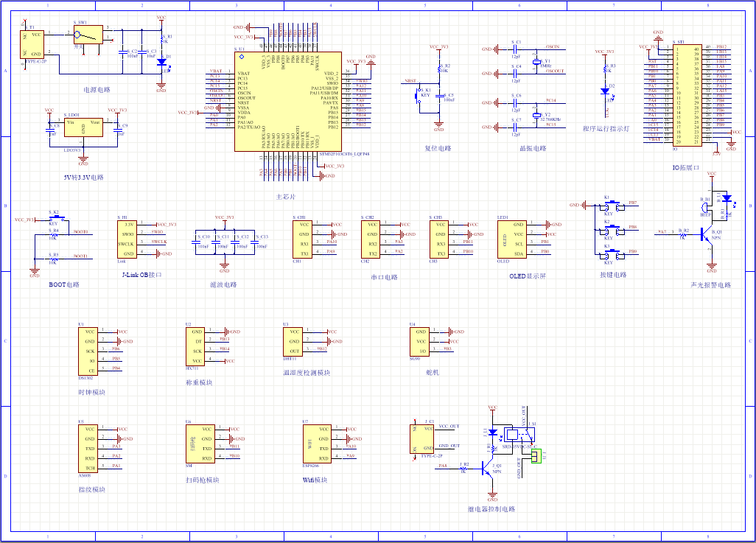Click the '串口电路' section title
756x543 pixels.
click(x=385, y=277)
